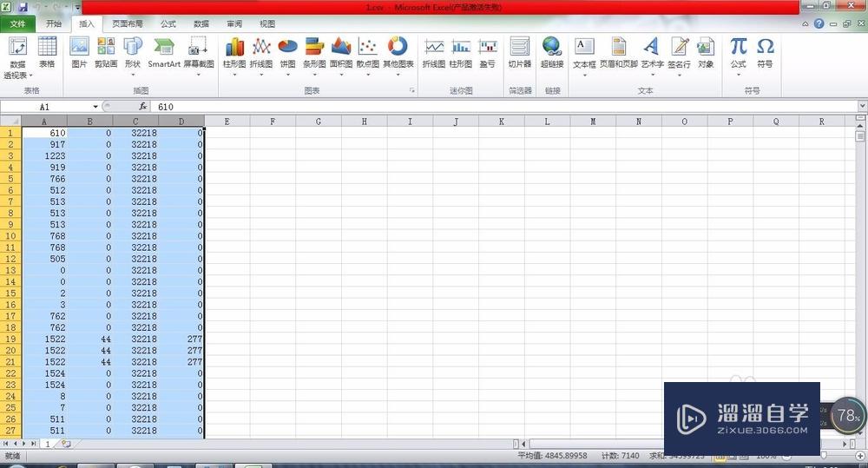
Task: Insert a win/loss sparkline (盈亏)
Action: coord(487,53)
